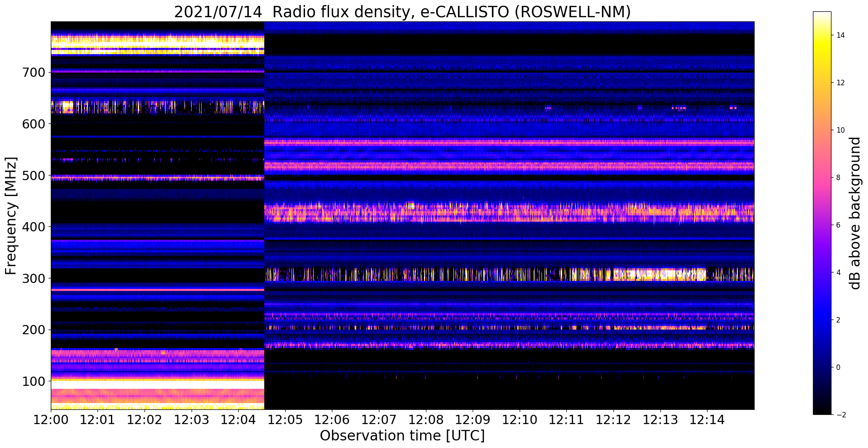Pick the 12:05 tick on time axis
Screen dimensions: 868x448
285,419
